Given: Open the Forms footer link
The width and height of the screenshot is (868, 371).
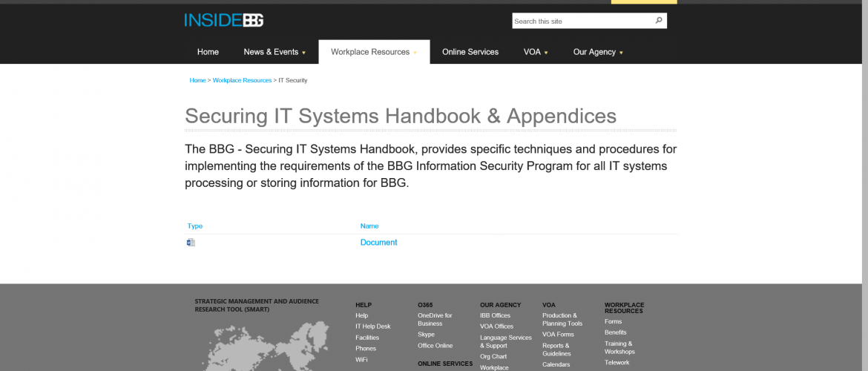Looking at the screenshot, I should [613, 322].
